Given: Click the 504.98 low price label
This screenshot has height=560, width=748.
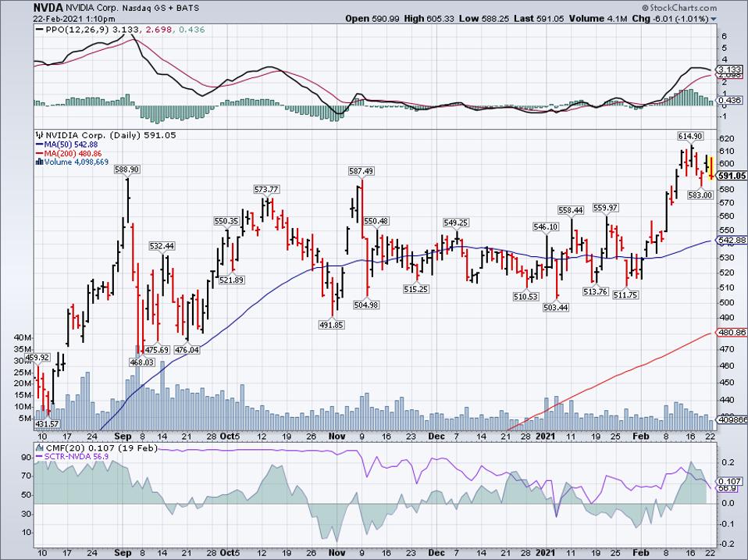Looking at the screenshot, I should point(366,305).
